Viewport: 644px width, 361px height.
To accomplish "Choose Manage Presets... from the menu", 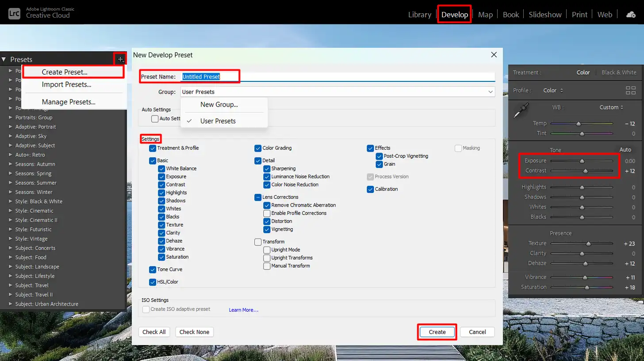I will [69, 102].
